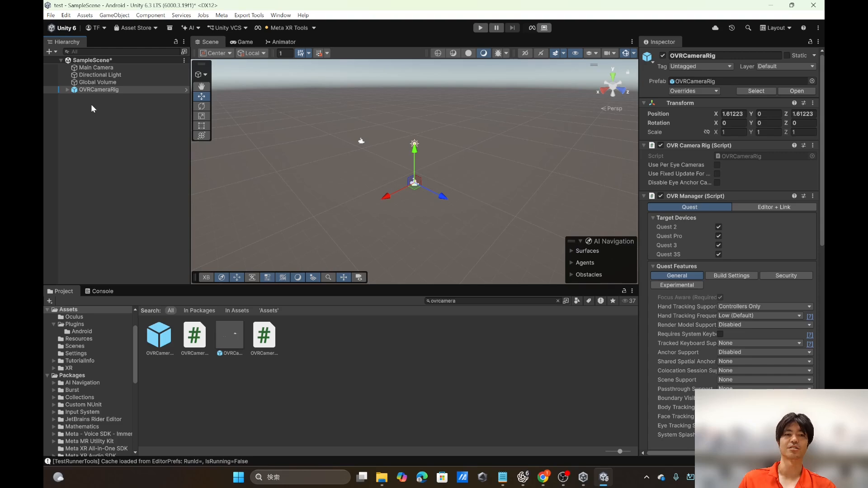Lock the Inspector panel
868x488 pixels.
click(810, 42)
